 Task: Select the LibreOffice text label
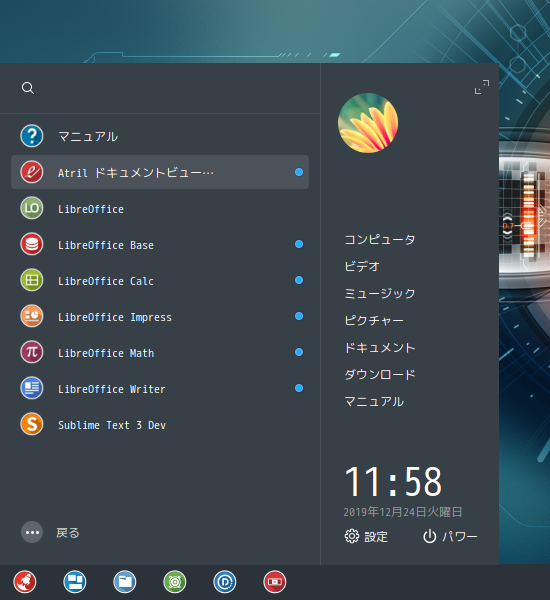tap(91, 209)
